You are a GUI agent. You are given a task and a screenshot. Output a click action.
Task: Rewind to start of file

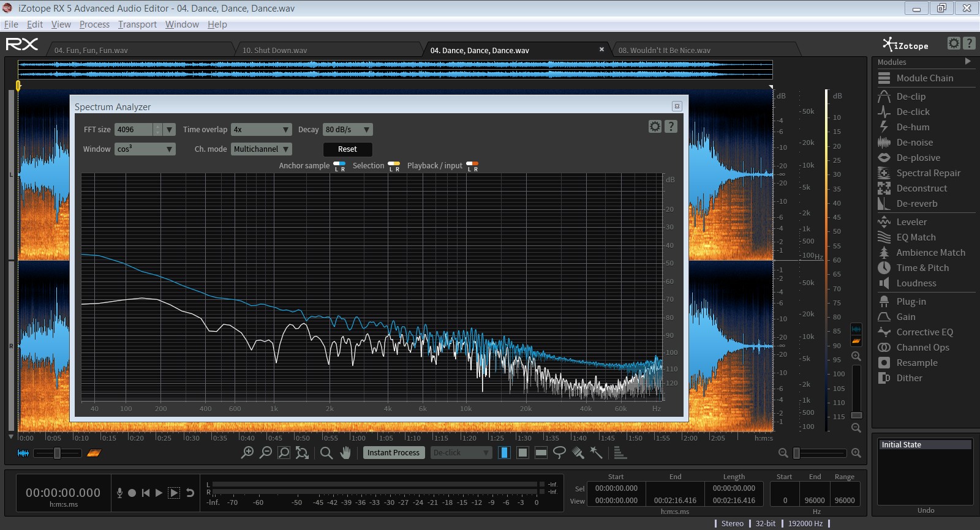(145, 493)
